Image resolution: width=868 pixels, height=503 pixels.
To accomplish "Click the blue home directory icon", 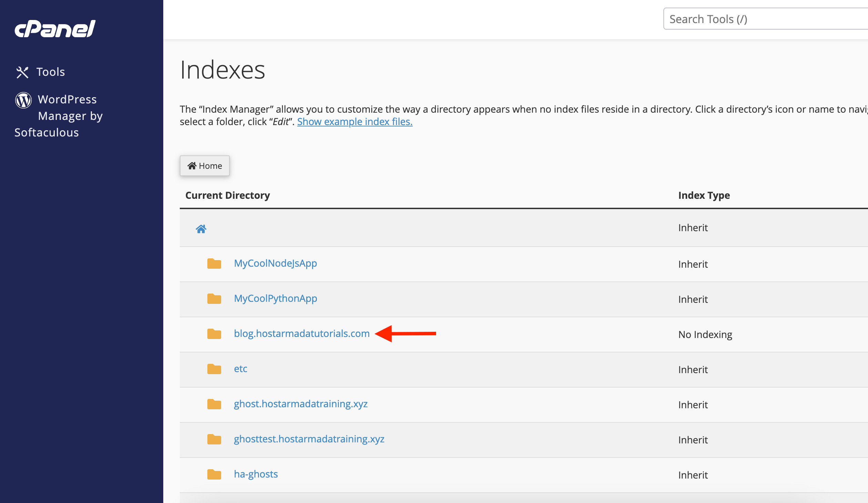I will 201,229.
